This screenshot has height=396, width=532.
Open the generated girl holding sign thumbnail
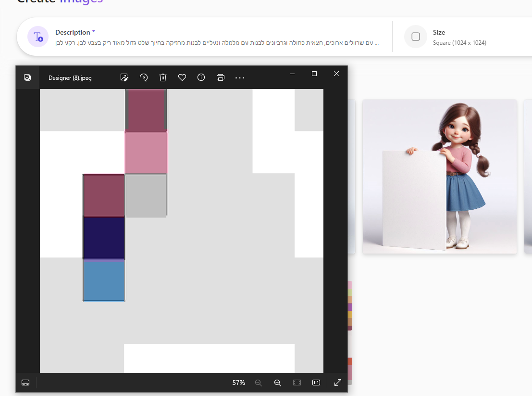pyautogui.click(x=439, y=176)
